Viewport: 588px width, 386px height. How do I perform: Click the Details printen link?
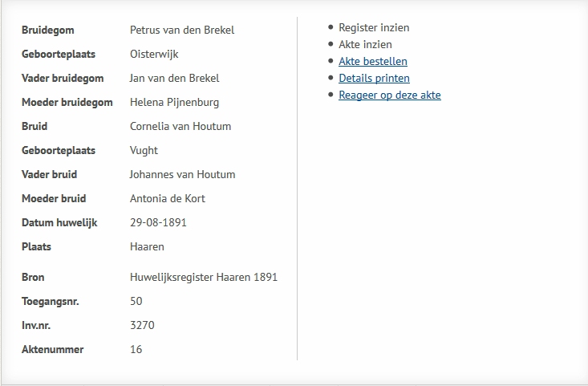[x=374, y=78]
